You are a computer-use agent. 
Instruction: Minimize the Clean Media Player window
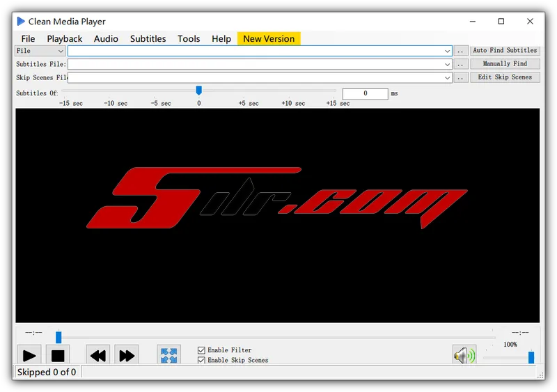tap(473, 22)
